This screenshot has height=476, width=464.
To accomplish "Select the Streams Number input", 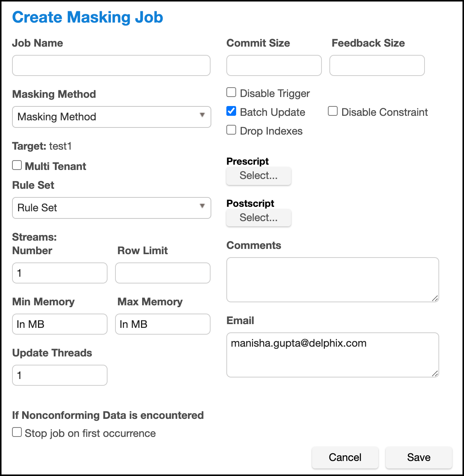I will click(59, 273).
